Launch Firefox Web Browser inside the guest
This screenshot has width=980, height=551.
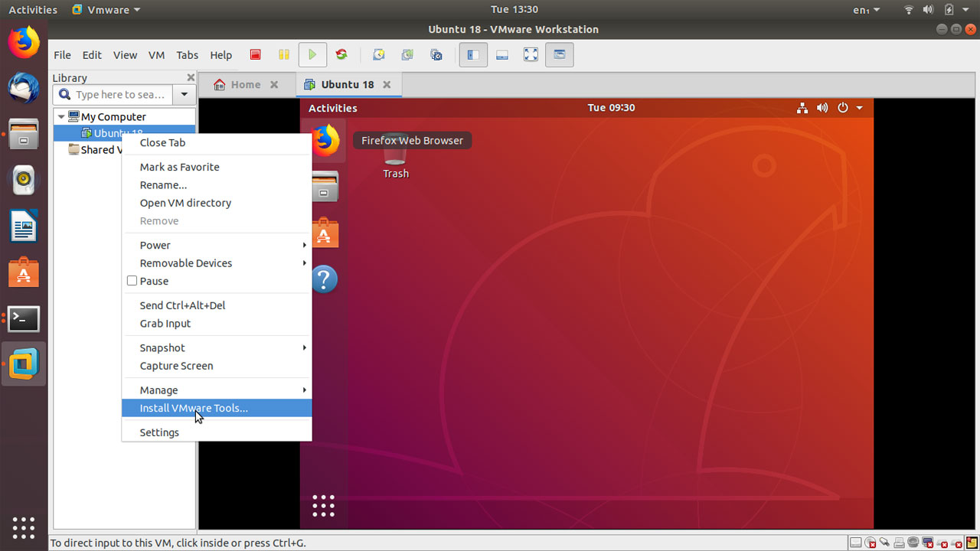[x=324, y=141]
